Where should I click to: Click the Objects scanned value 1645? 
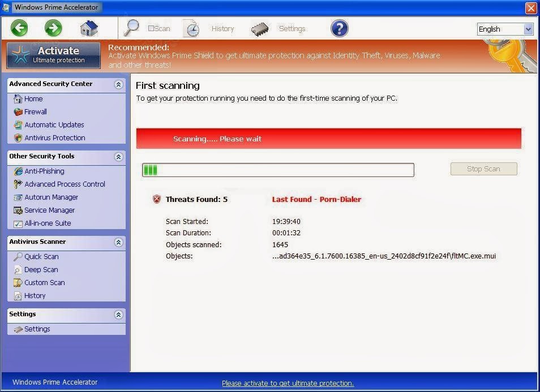click(x=280, y=245)
